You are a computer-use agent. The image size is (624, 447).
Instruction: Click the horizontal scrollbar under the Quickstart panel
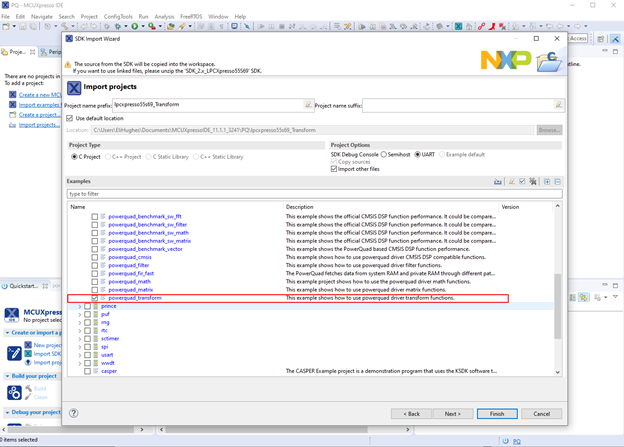[x=70, y=429]
